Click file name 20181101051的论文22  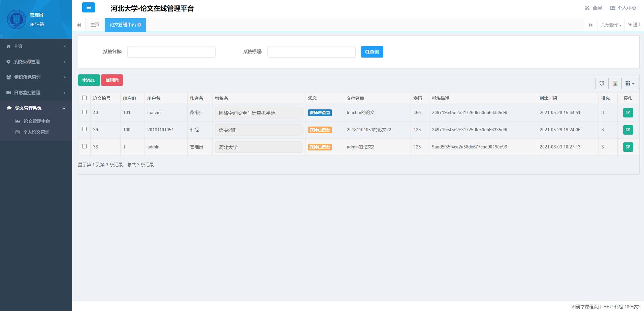(369, 130)
